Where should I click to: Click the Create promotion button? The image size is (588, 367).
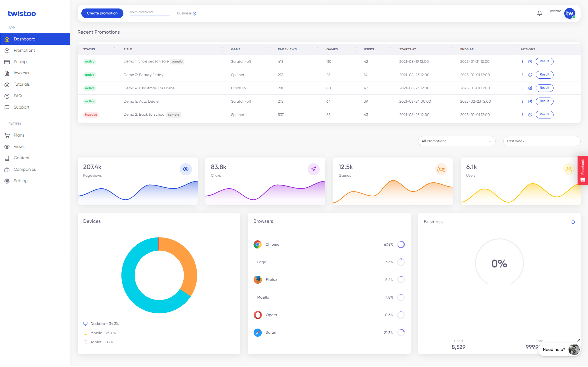pyautogui.click(x=102, y=13)
